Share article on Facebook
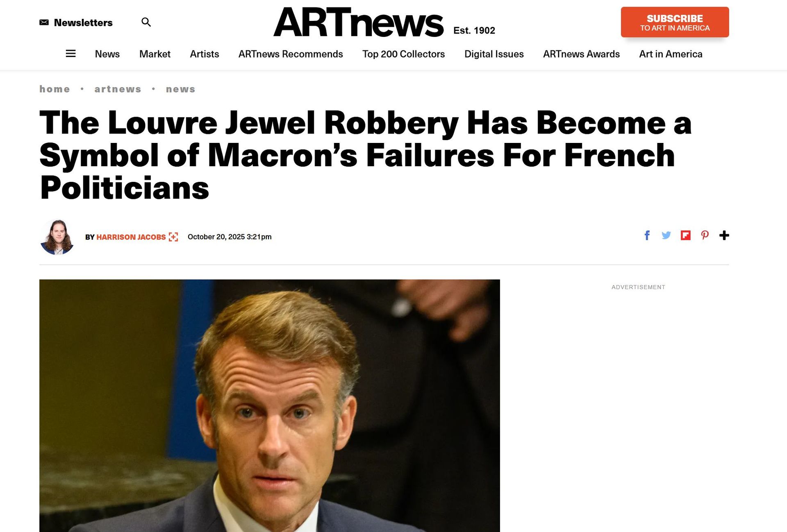Viewport: 787px width, 532px height. (647, 235)
